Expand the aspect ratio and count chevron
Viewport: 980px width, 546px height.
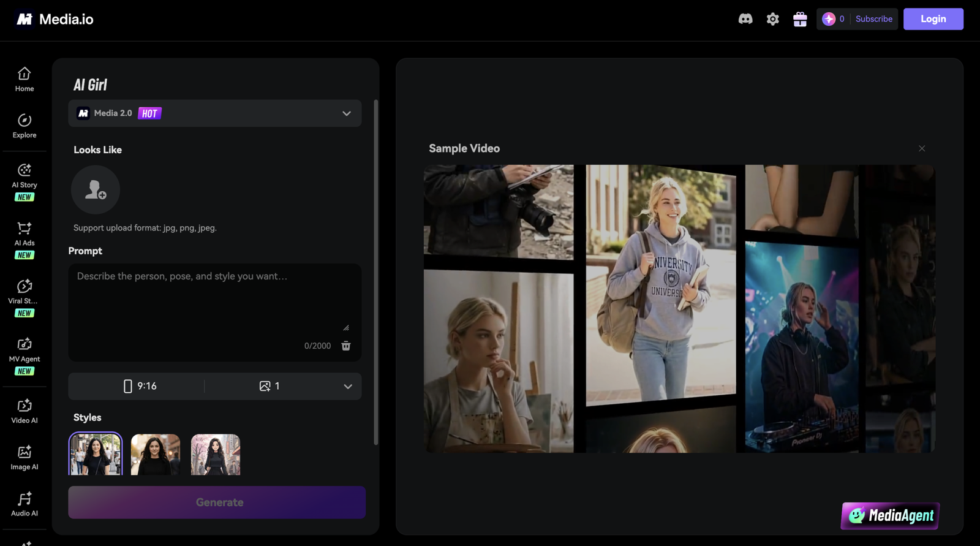348,387
